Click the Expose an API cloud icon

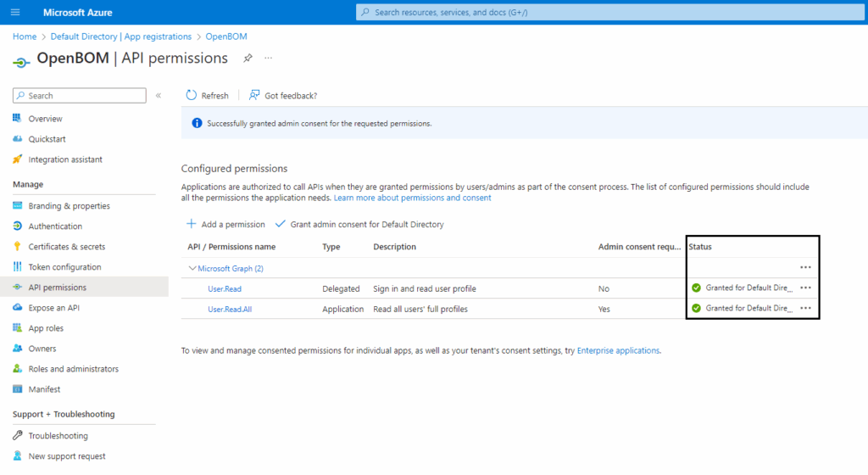click(17, 307)
